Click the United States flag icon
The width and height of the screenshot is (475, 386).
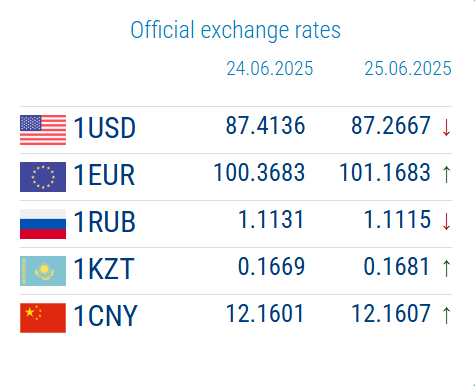(43, 130)
